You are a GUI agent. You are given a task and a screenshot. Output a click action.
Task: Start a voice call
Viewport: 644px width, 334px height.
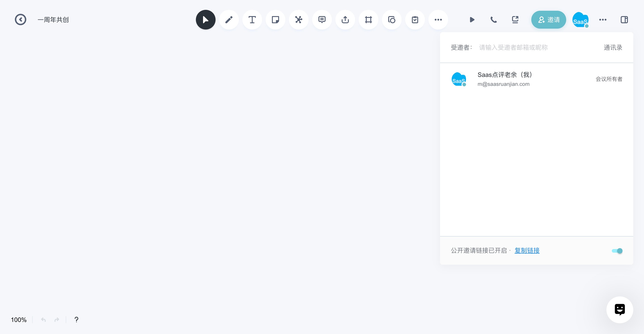pos(494,20)
